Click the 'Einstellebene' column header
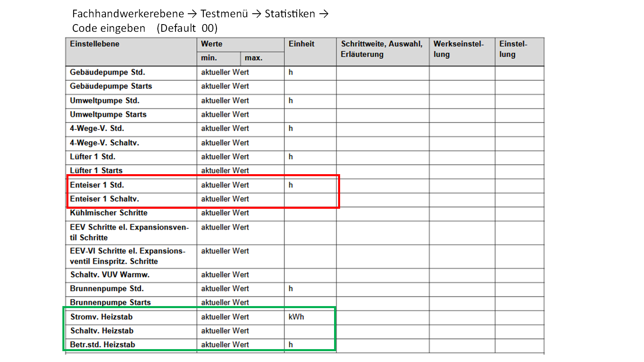Screen dimensions: 644x362 pyautogui.click(x=95, y=44)
